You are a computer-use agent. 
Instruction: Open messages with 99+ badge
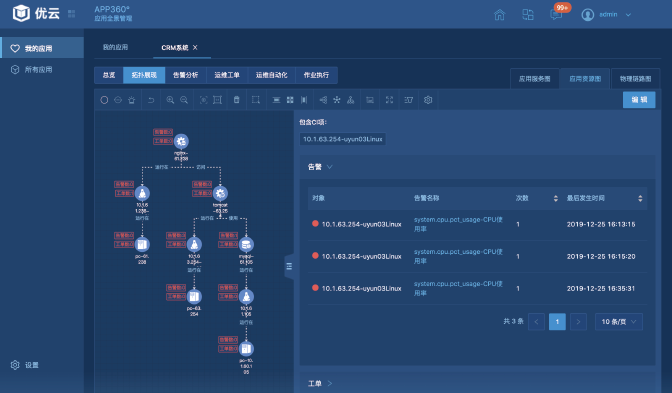(x=556, y=15)
